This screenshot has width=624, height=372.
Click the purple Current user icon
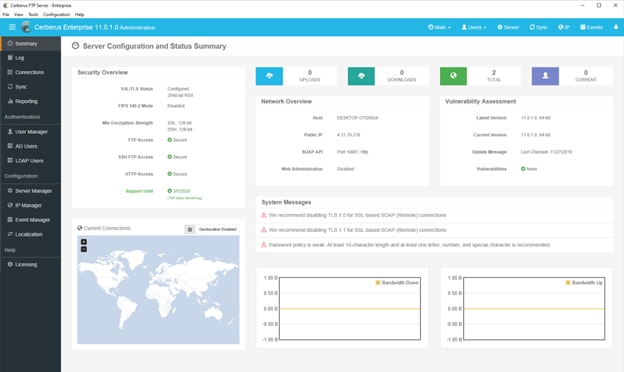click(545, 76)
